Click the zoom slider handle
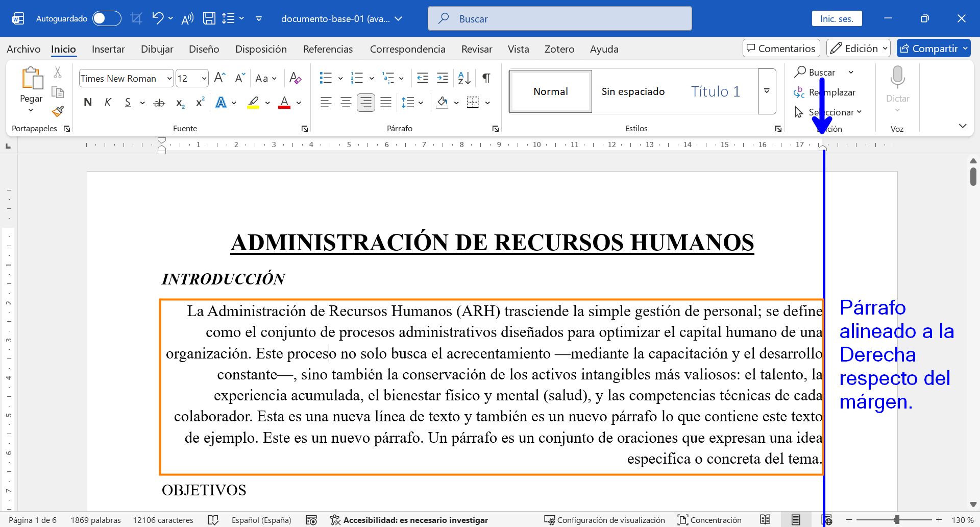 [x=897, y=520]
